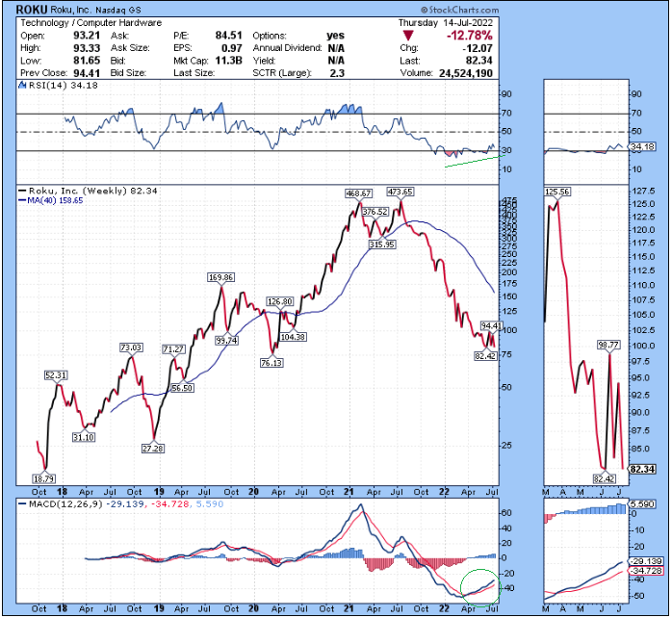Click the Prev Close value 94.41
Image resolution: width=672 pixels, height=618 pixels.
87,73
